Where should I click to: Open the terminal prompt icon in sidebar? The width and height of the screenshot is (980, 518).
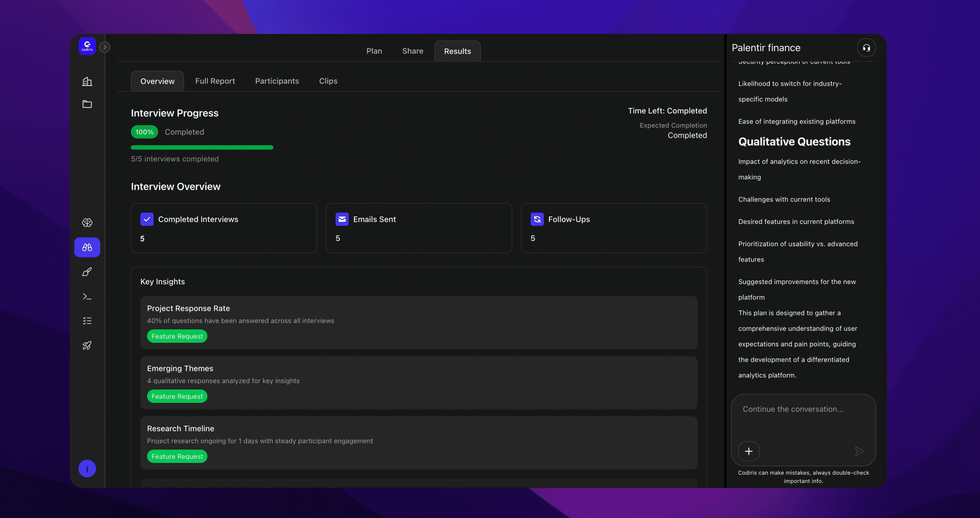[x=87, y=296]
